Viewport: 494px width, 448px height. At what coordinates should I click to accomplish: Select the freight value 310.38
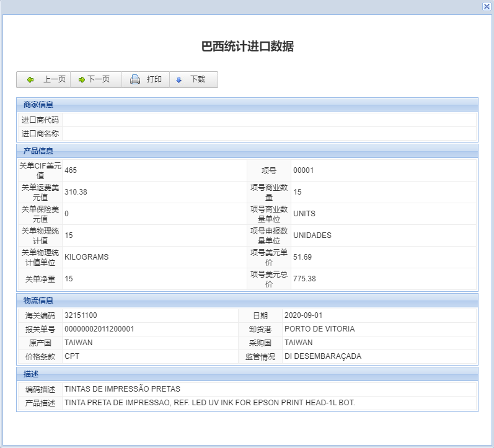pyautogui.click(x=76, y=192)
